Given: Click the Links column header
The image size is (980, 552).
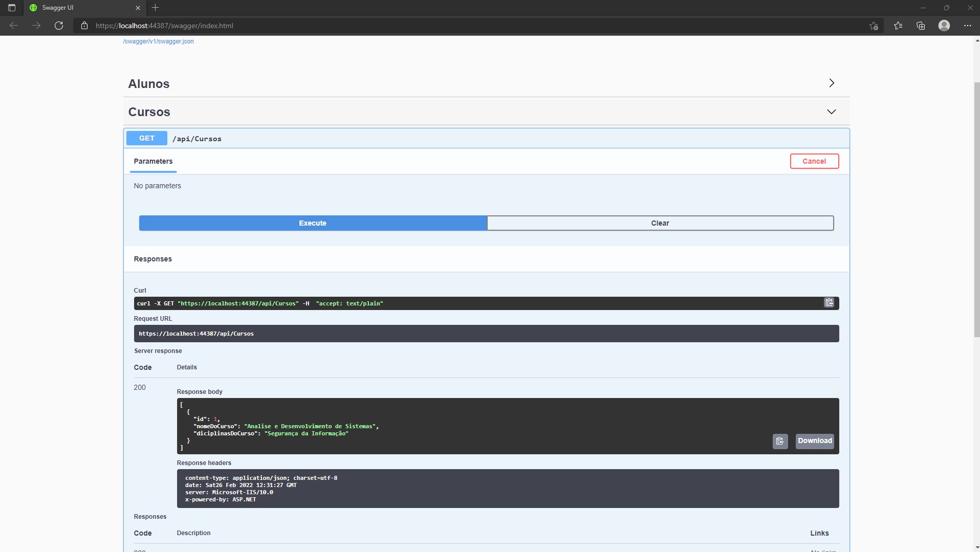Looking at the screenshot, I should click(819, 533).
